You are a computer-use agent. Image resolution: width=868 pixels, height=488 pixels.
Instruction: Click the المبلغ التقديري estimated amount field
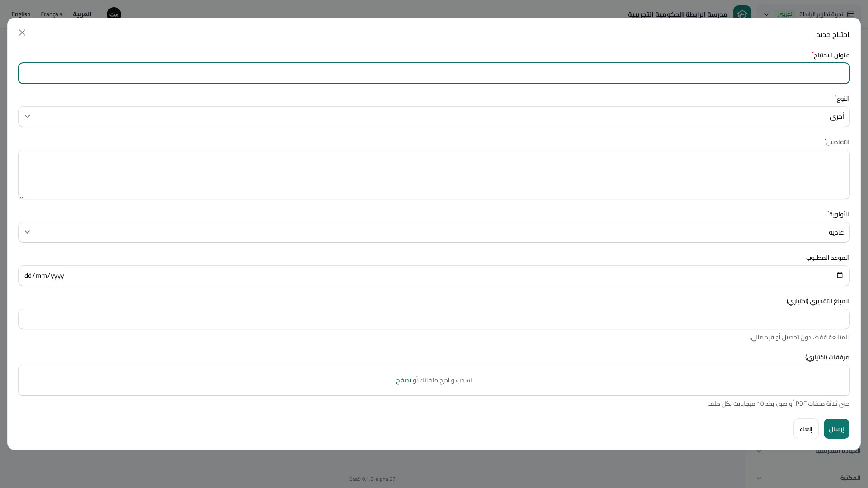434,319
